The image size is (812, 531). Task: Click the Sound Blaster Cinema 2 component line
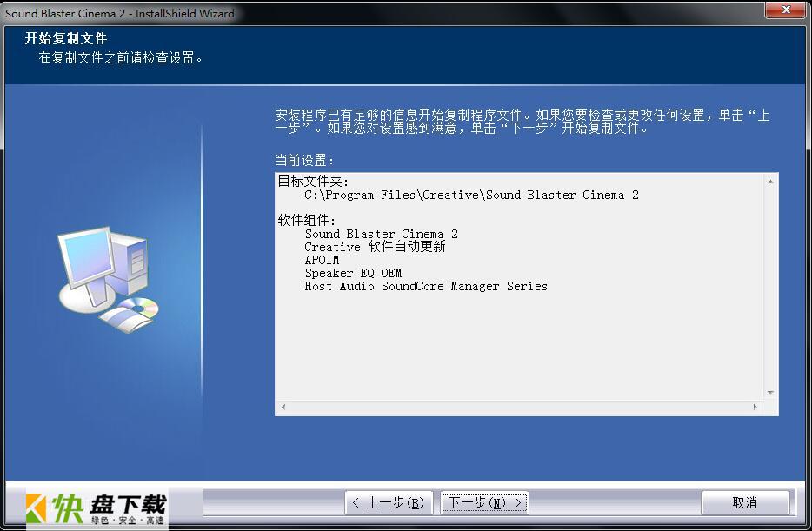381,234
